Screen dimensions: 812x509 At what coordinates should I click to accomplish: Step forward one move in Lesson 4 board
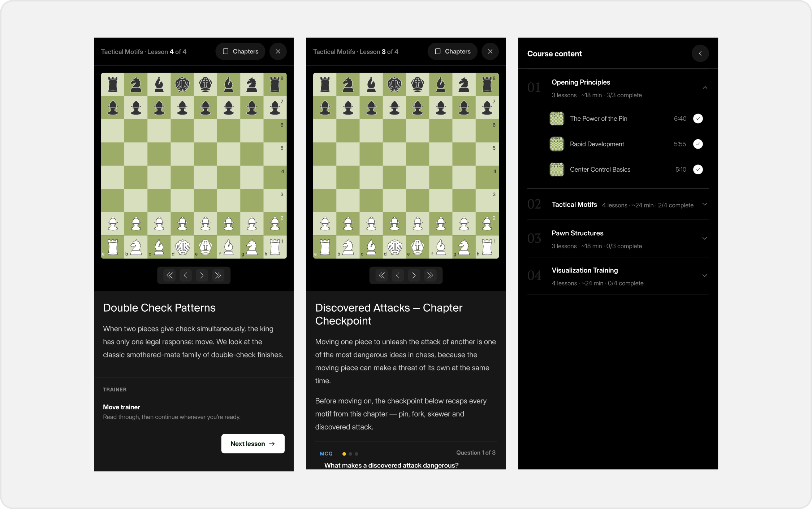(x=202, y=275)
